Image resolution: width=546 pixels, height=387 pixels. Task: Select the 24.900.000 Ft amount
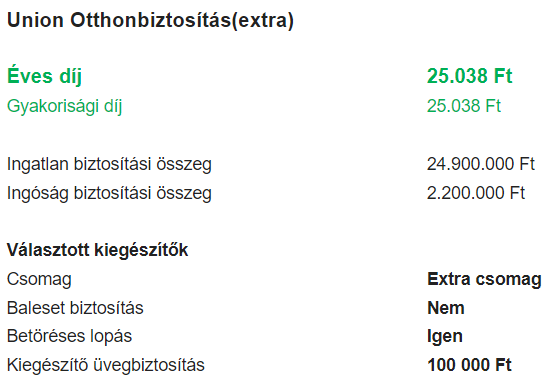[x=481, y=164]
